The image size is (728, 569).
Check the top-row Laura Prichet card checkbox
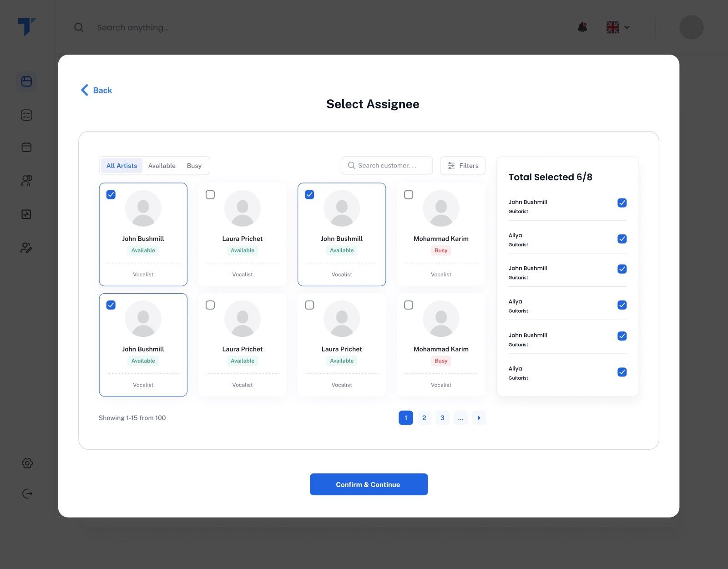[x=210, y=195]
